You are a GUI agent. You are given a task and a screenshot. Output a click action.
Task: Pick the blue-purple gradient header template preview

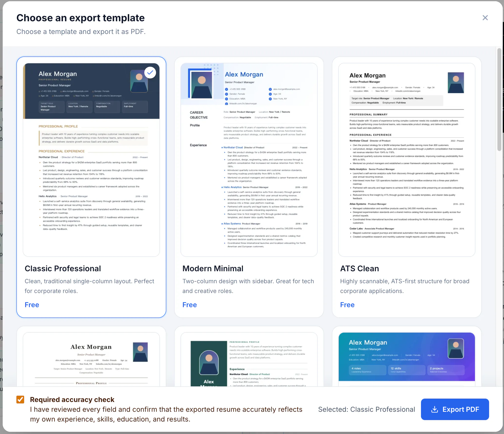407,359
